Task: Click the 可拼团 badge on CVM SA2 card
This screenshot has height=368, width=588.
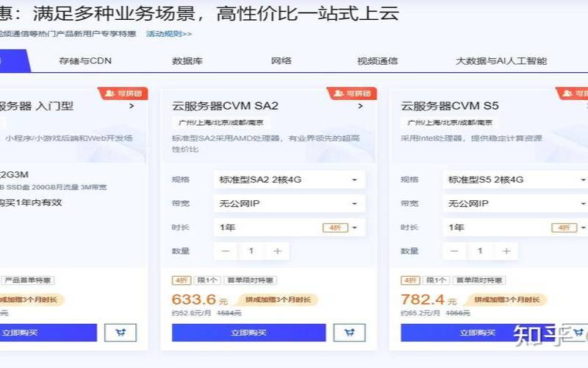Action: pos(350,93)
